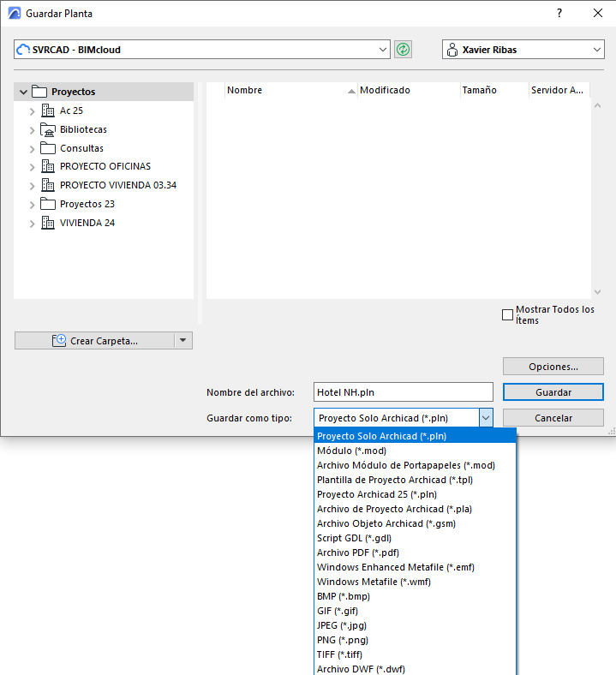Expand the Ac 25 tree node
This screenshot has height=675, width=616.
click(32, 111)
